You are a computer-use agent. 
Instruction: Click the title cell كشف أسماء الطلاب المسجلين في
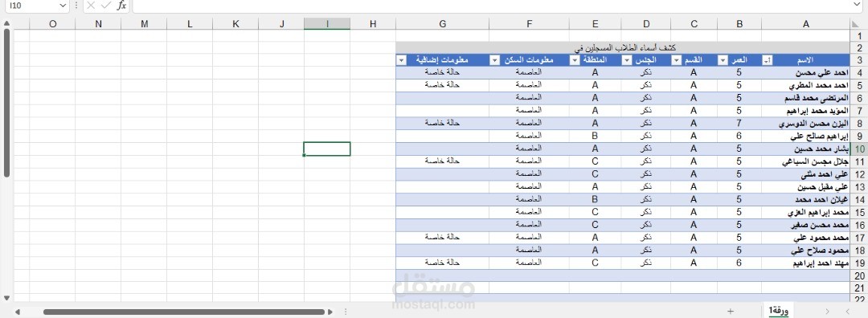click(623, 48)
